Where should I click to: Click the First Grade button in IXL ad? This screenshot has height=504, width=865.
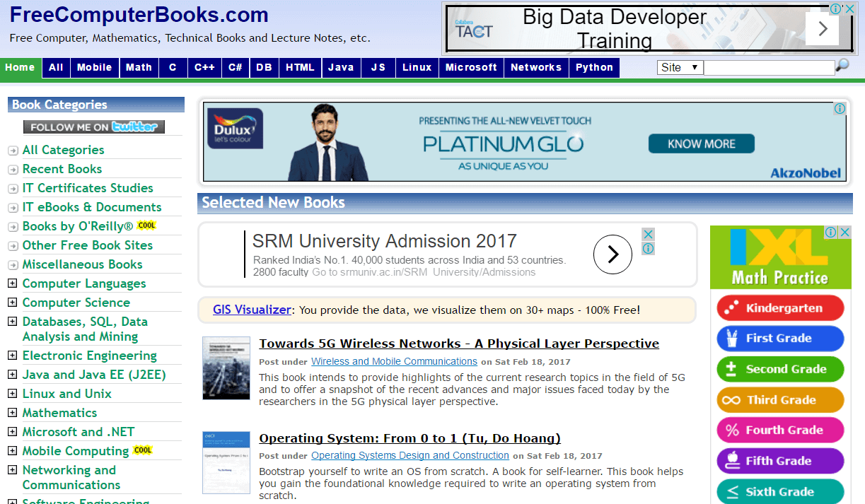[x=781, y=339]
